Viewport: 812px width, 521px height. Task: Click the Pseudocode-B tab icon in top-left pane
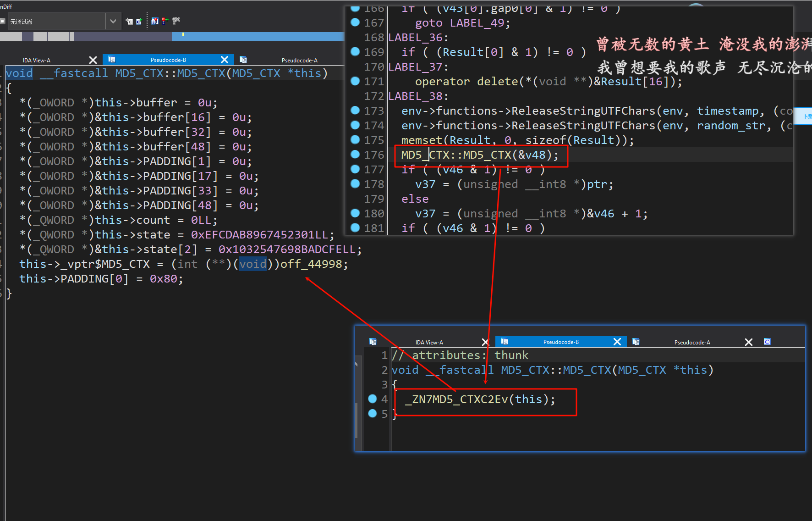(x=112, y=60)
